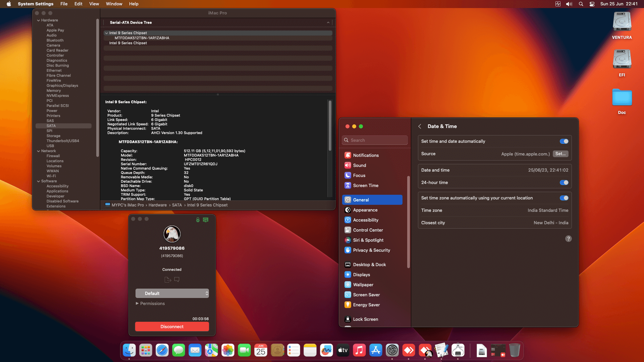Click MYPC's iMac Pro in path bar
The image size is (644, 362).
pyautogui.click(x=127, y=205)
